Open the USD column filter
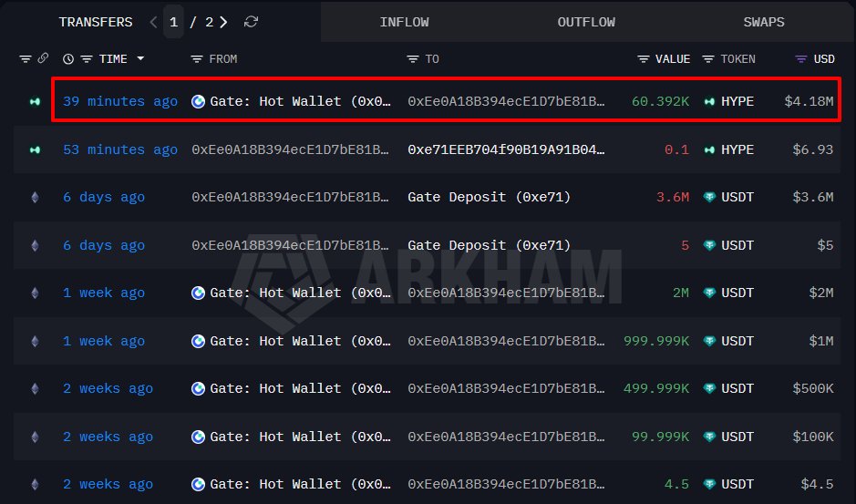This screenshot has width=856, height=504. (x=801, y=59)
